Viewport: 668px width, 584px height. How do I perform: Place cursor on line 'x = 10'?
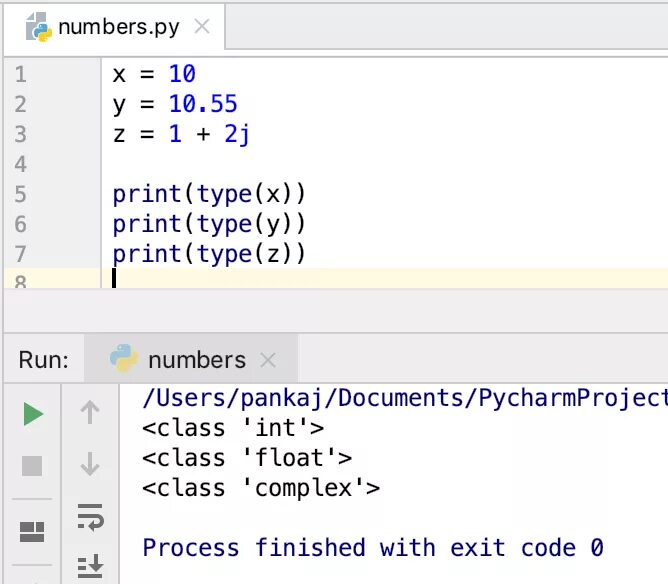154,74
